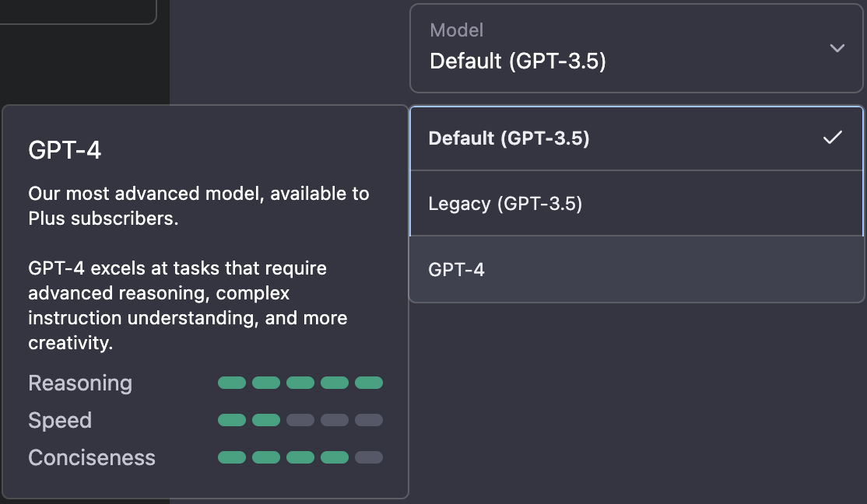Click "Our most advanced model" description text
This screenshot has height=504, width=867.
(x=198, y=205)
